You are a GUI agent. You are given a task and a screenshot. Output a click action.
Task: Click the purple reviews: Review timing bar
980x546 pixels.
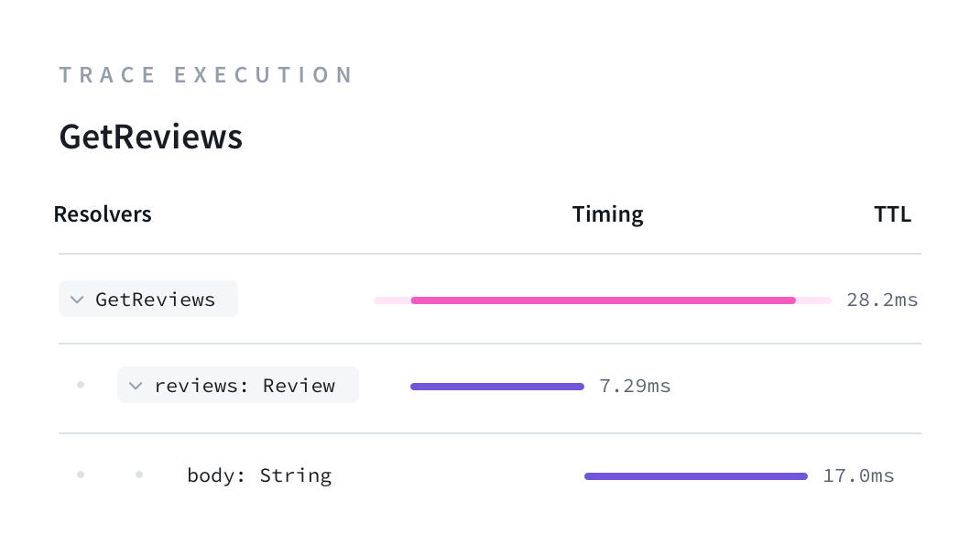coord(496,387)
